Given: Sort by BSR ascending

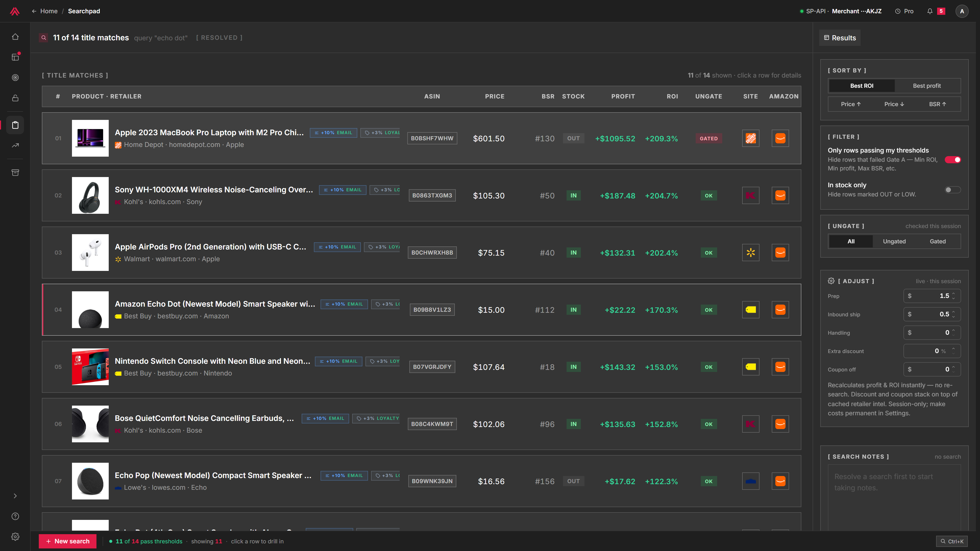Looking at the screenshot, I should point(937,104).
